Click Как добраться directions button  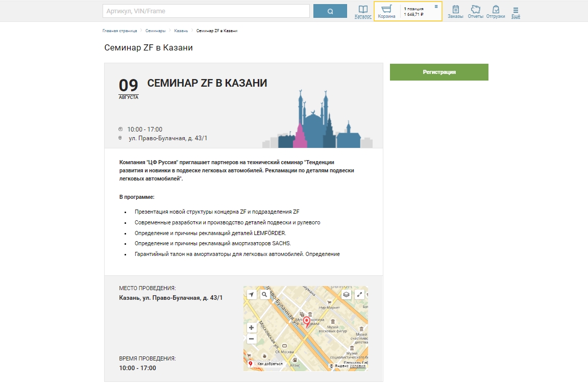point(265,364)
